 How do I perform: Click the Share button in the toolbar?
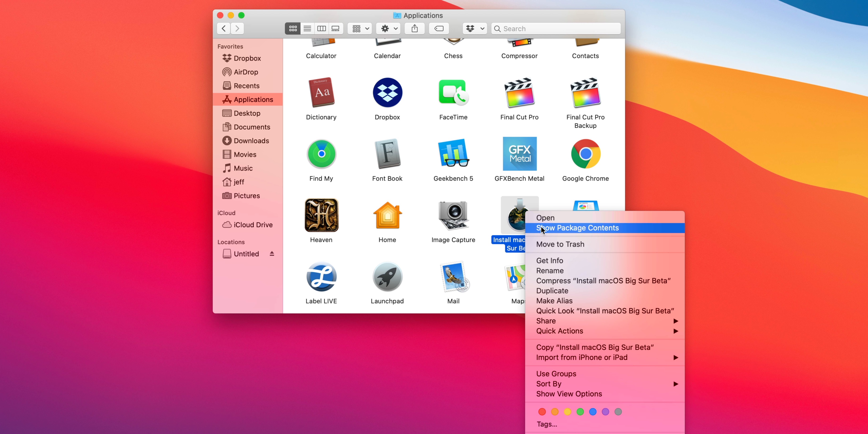click(415, 28)
